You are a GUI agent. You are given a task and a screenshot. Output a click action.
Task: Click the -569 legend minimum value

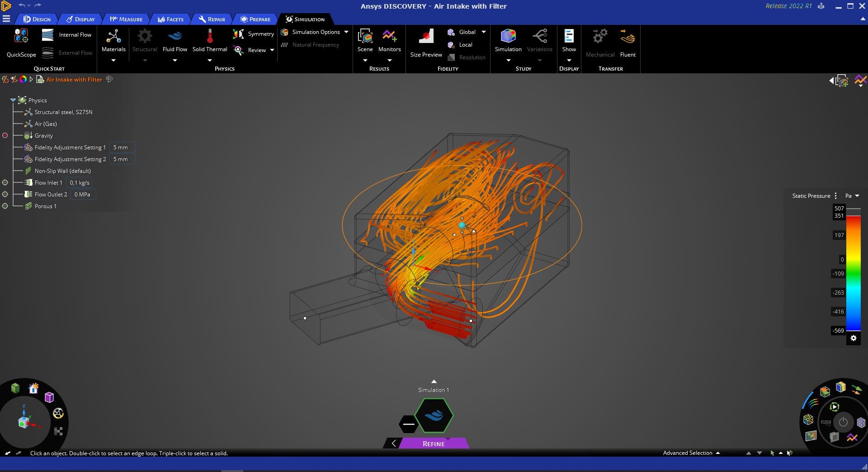pyautogui.click(x=838, y=331)
